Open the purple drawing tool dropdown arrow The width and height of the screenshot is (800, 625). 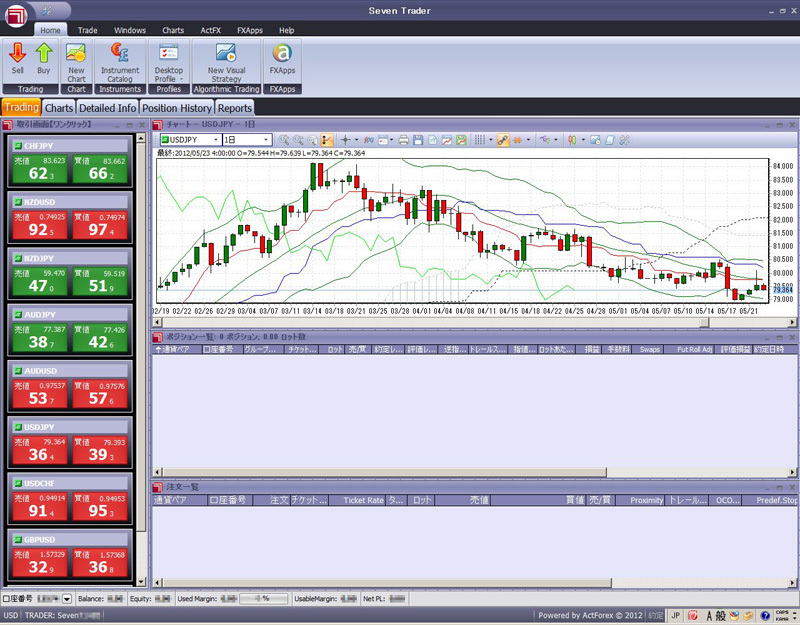[x=556, y=140]
